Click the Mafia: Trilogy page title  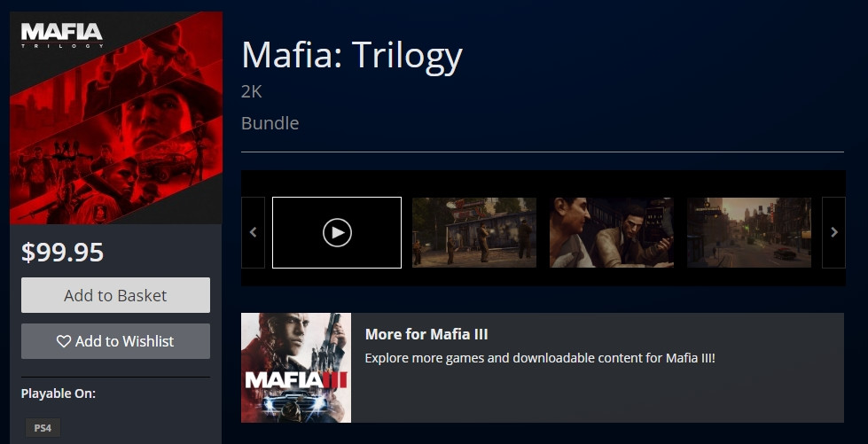[x=351, y=56]
